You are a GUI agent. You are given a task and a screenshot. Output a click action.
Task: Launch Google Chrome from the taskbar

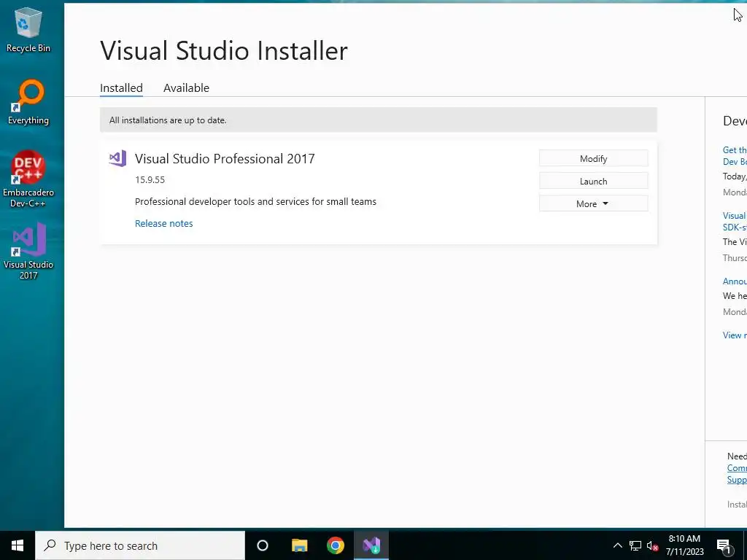336,545
